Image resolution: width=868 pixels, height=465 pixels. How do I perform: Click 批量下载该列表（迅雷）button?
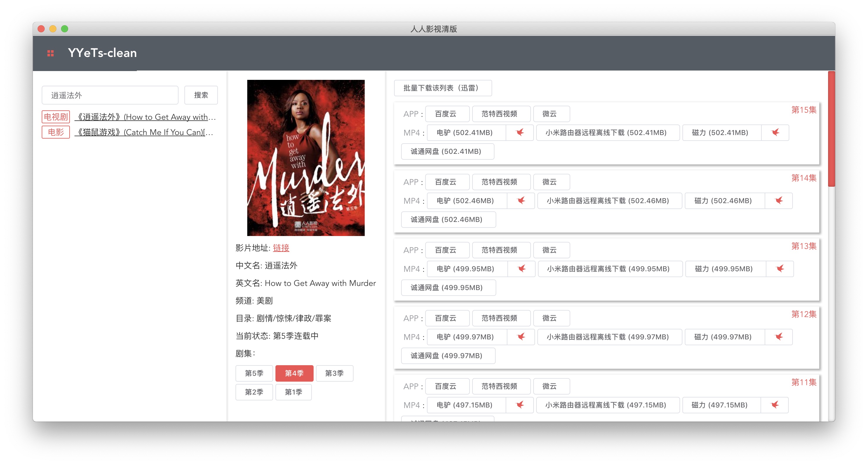tap(443, 88)
